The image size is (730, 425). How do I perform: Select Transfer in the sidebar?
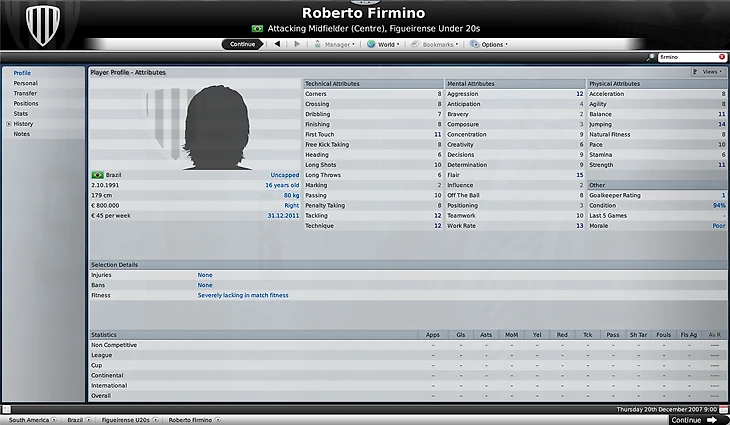25,94
